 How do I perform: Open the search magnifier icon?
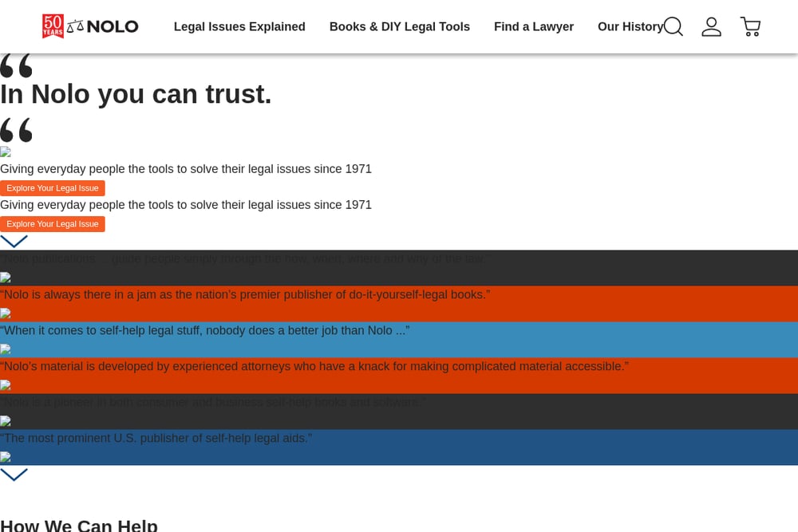(673, 26)
